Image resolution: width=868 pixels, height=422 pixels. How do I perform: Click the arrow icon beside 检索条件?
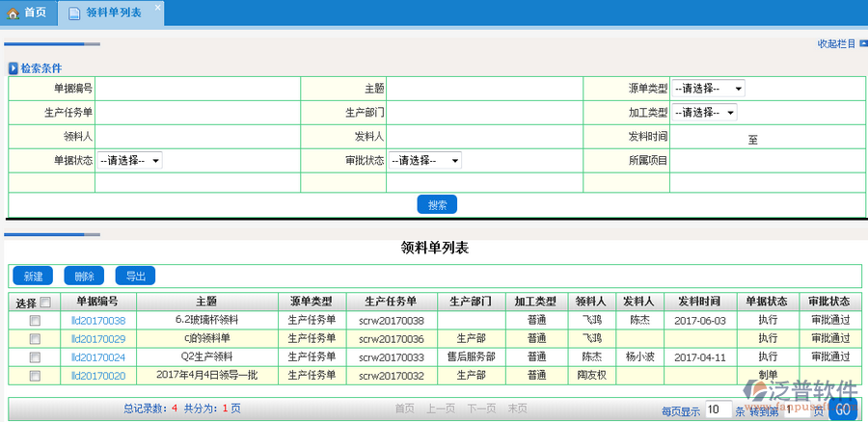tap(14, 68)
